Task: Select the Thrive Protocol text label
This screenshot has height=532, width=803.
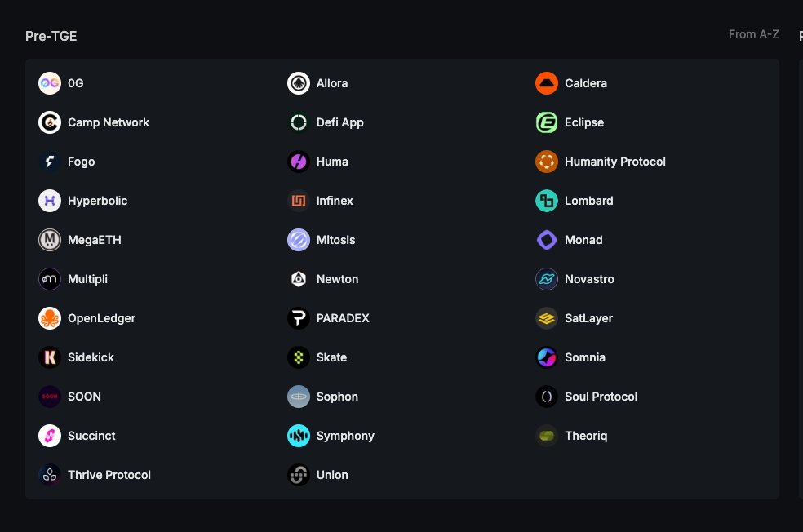Action: point(109,475)
